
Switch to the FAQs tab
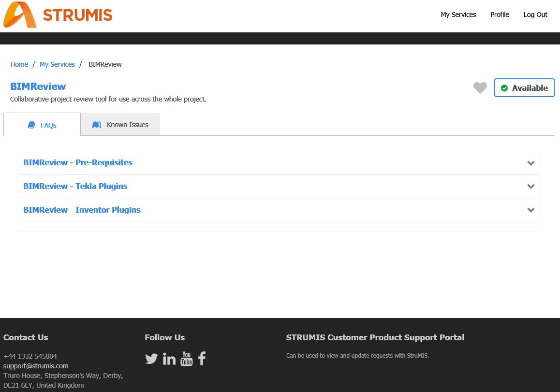click(42, 125)
